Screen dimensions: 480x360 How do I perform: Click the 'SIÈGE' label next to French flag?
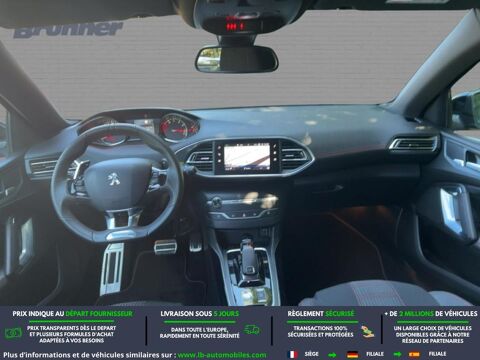(311, 354)
